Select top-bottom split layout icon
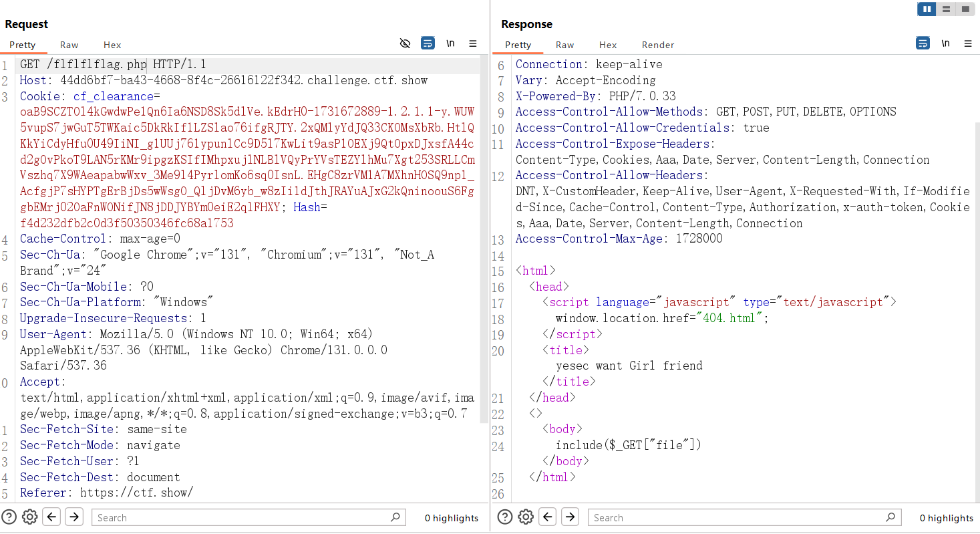Viewport: 980px width, 534px height. tap(946, 9)
